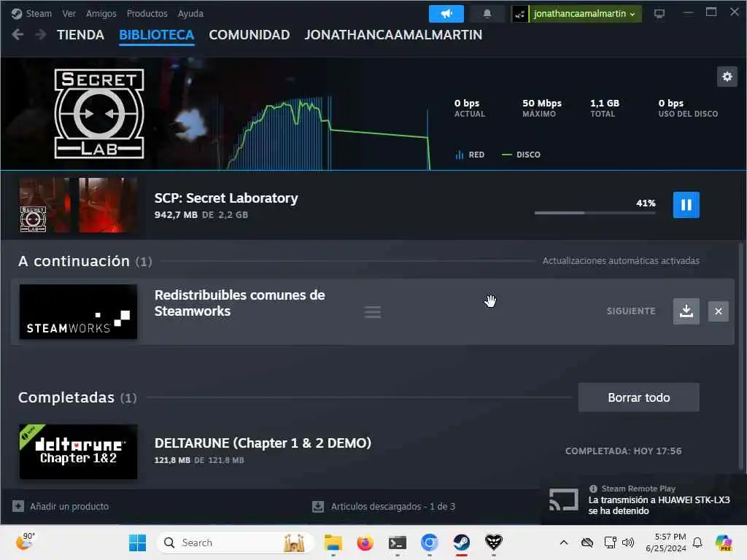
Task: Click the Steam announcements megaphone icon
Action: pos(446,13)
